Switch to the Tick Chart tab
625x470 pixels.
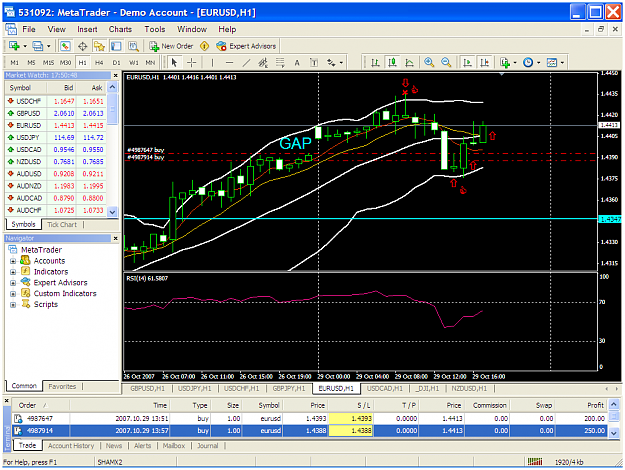click(62, 224)
